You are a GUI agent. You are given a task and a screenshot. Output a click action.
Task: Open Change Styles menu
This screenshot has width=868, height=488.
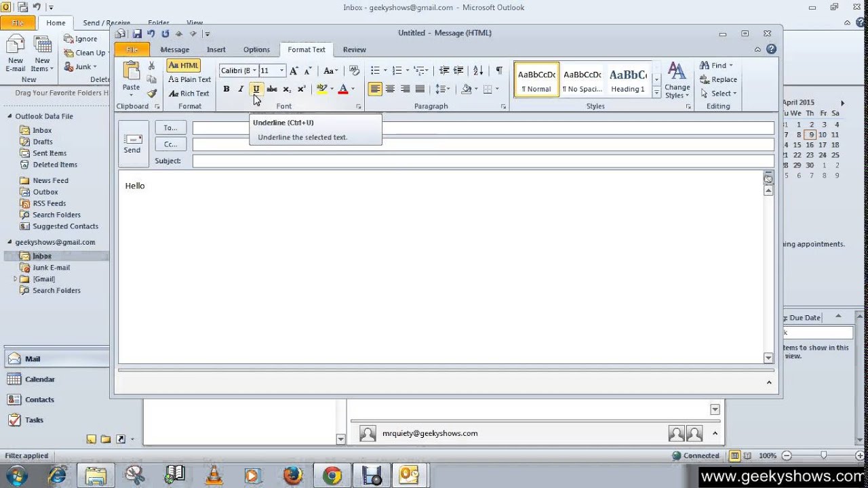point(677,81)
